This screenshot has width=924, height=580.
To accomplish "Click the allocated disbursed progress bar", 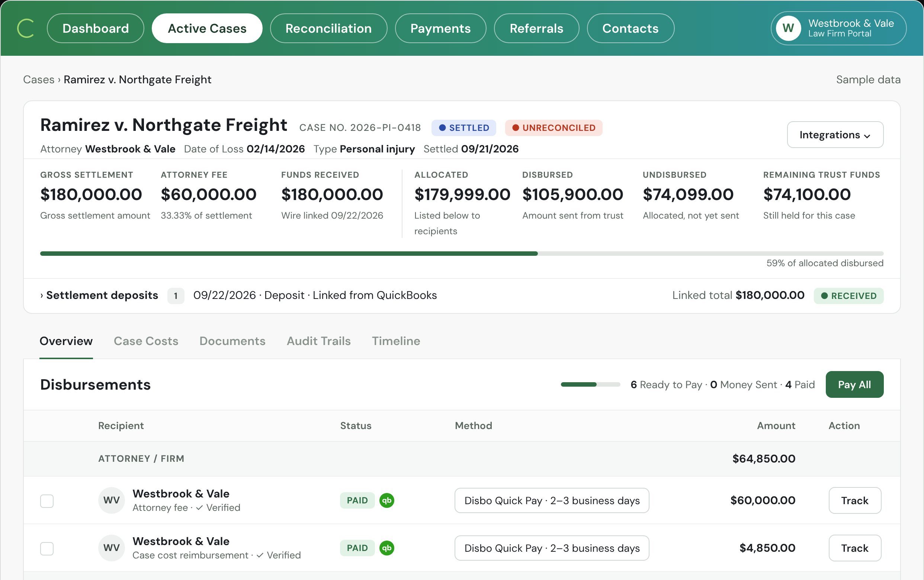I will (462, 254).
